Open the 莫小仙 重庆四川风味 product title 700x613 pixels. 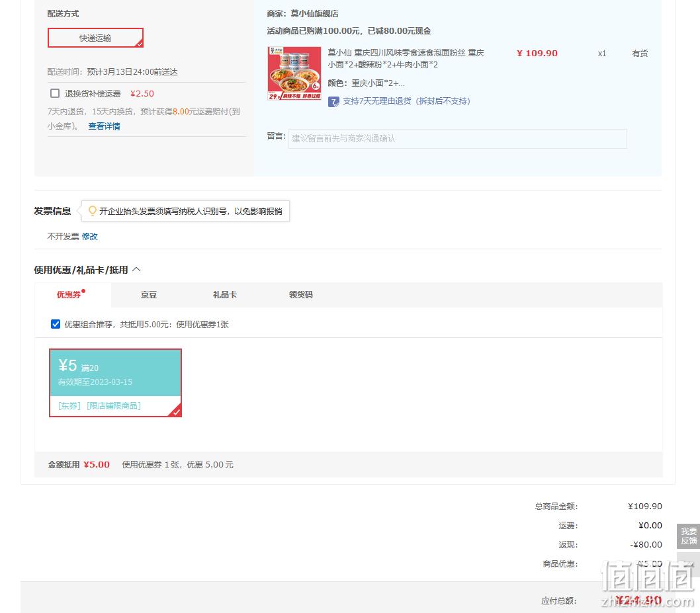coord(406,58)
